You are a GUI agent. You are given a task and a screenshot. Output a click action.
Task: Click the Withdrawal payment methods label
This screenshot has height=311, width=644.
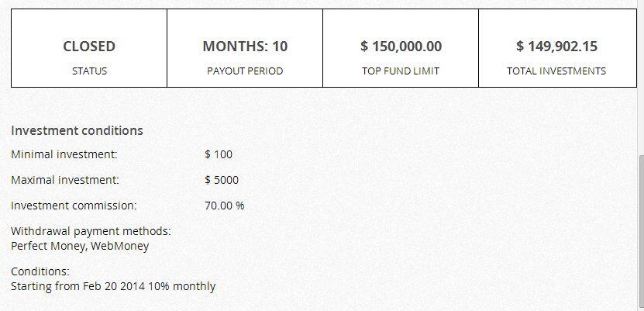(x=91, y=231)
